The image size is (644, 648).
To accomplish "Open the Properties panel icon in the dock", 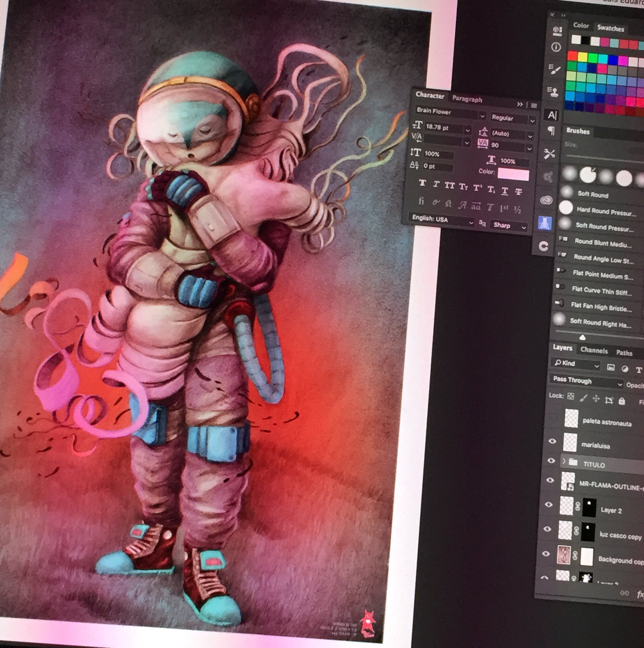I will pyautogui.click(x=557, y=31).
